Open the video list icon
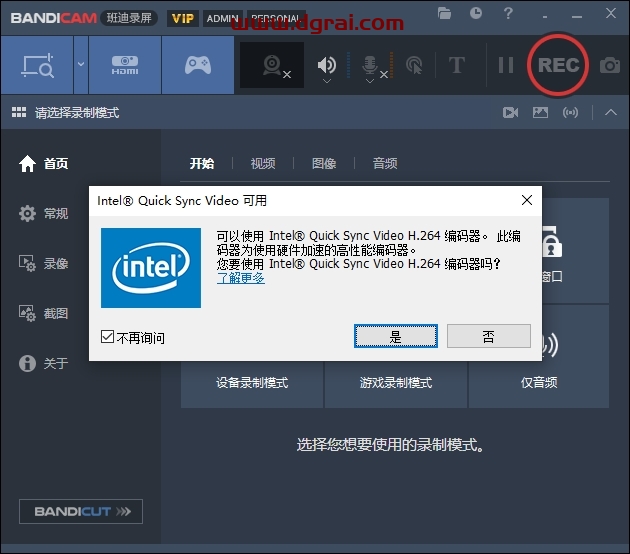This screenshot has height=554, width=630. point(510,112)
